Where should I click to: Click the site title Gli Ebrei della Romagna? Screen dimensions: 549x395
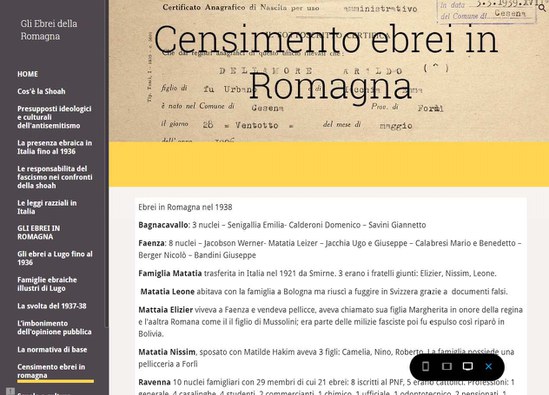pos(49,30)
